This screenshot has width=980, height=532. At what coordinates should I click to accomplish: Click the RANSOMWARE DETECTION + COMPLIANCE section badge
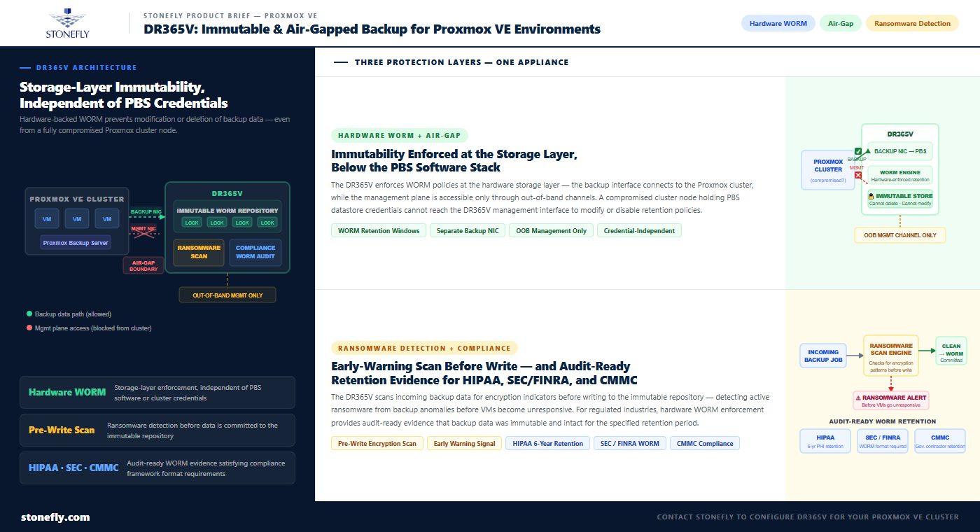click(424, 348)
